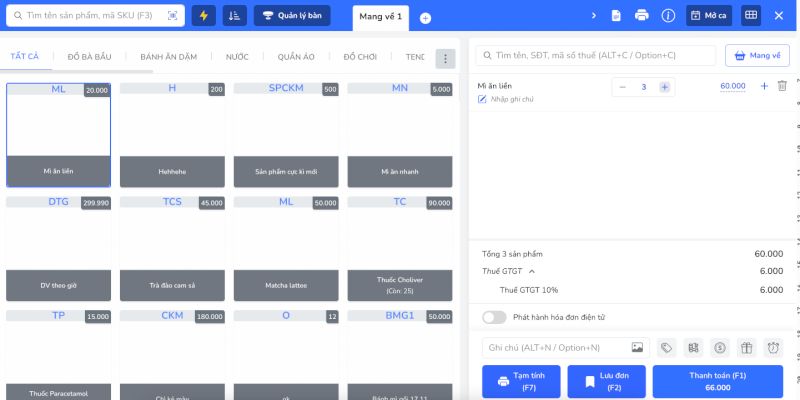Click the price tag discount icon

pyautogui.click(x=666, y=348)
